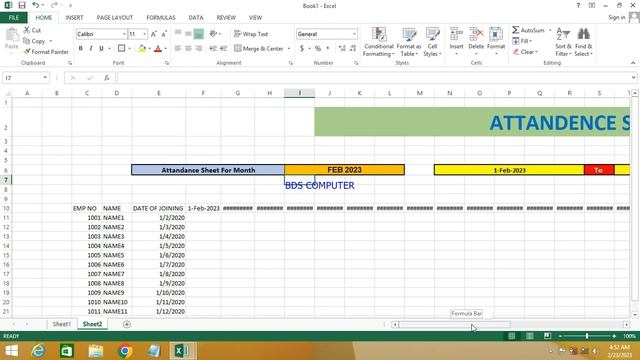This screenshot has width=640, height=360.
Task: Add a new sheet with plus button
Action: pos(127,324)
